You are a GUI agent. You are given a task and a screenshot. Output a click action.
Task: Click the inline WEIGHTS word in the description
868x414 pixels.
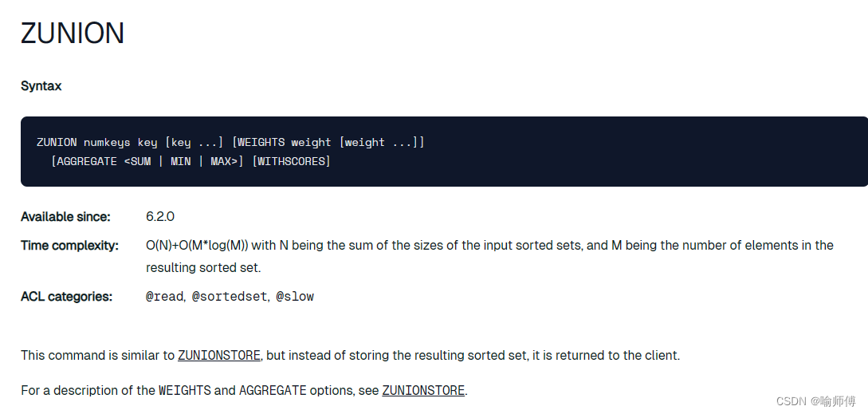185,391
